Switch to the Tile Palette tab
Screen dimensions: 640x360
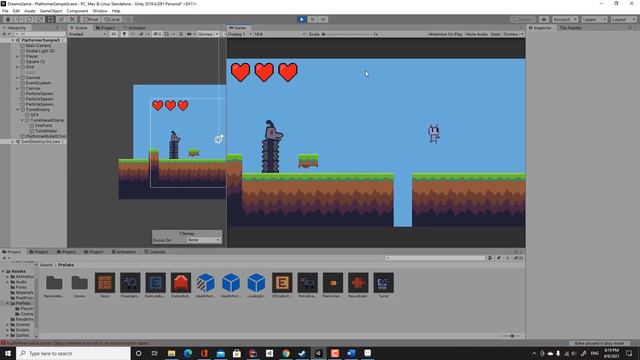coord(570,28)
